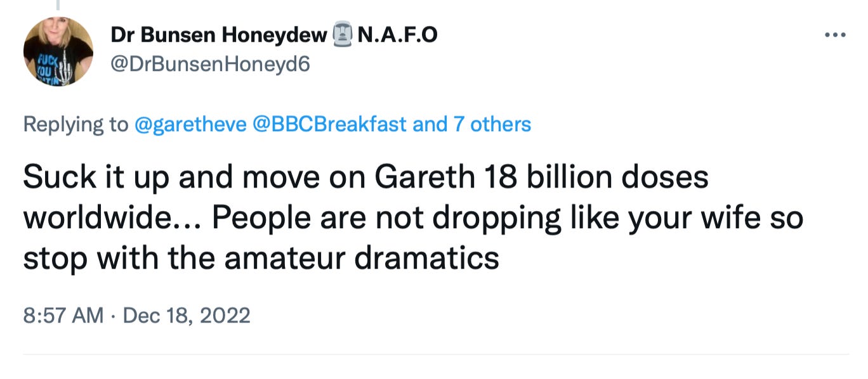Click the skeleton hand graphic on avatar
Screen dimensions: 868x379
(x=66, y=70)
